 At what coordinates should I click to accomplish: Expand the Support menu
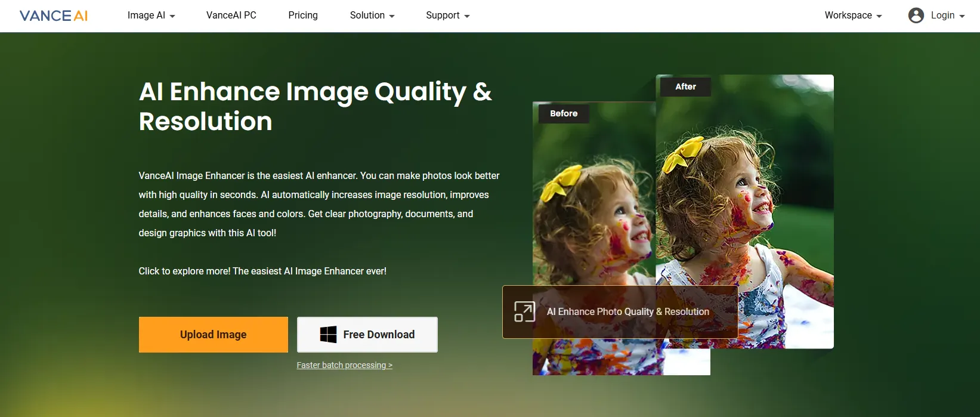pyautogui.click(x=447, y=16)
